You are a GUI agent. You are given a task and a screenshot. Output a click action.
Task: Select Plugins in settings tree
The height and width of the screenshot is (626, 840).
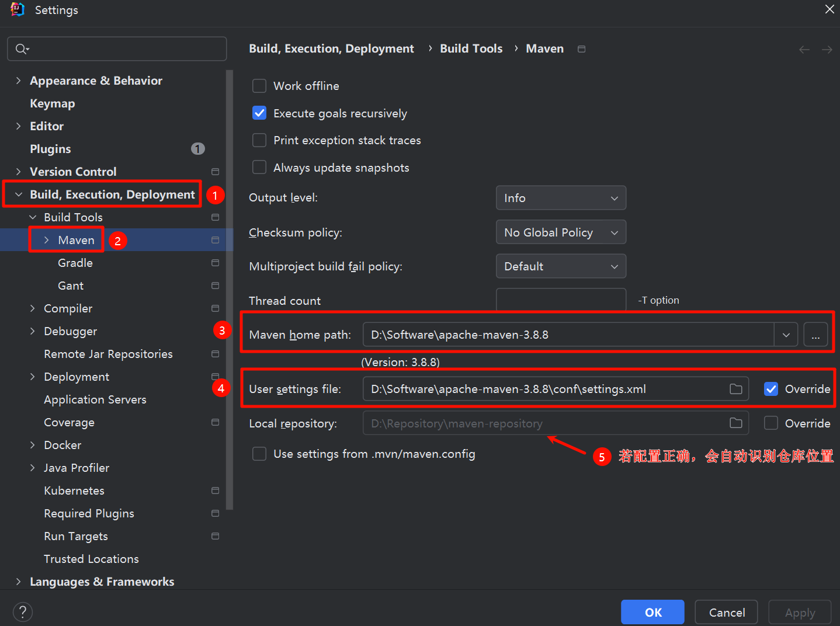tap(50, 149)
